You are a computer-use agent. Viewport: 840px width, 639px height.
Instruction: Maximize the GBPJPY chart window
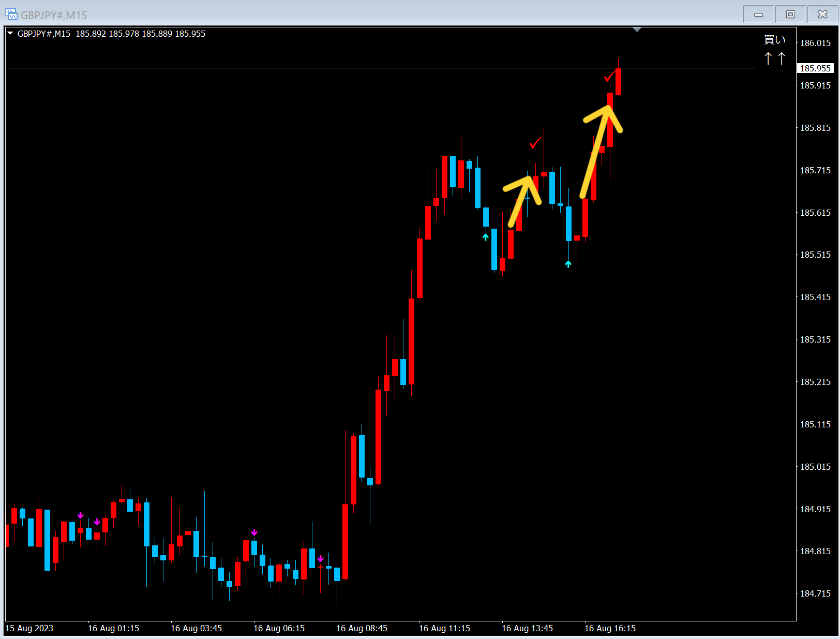coord(790,14)
